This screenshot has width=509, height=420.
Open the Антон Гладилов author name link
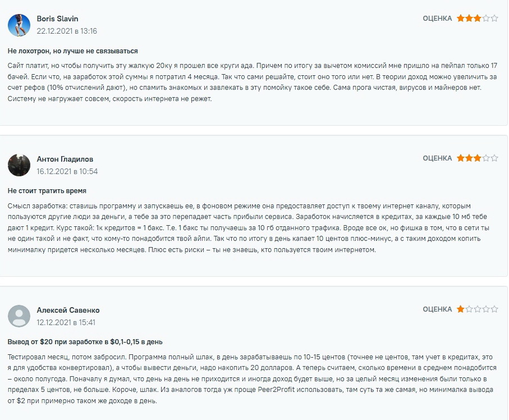coord(65,159)
